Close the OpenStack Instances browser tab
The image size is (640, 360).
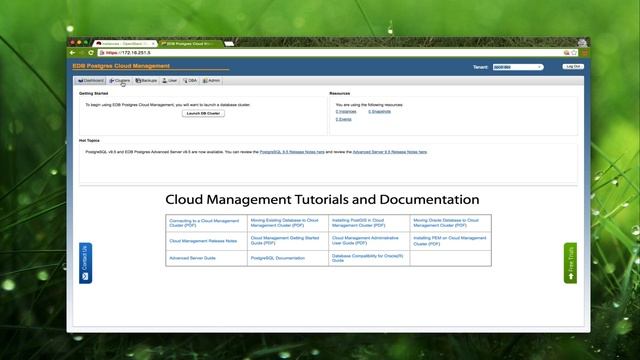[x=153, y=43]
